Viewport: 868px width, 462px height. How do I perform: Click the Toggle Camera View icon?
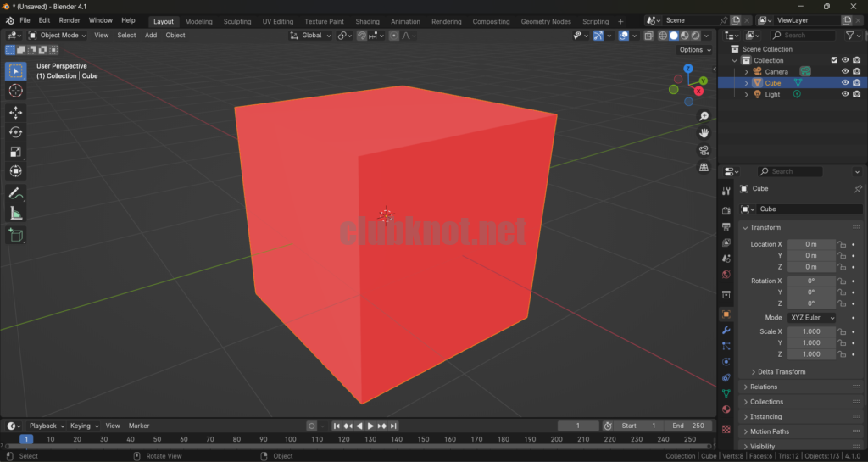tap(704, 150)
